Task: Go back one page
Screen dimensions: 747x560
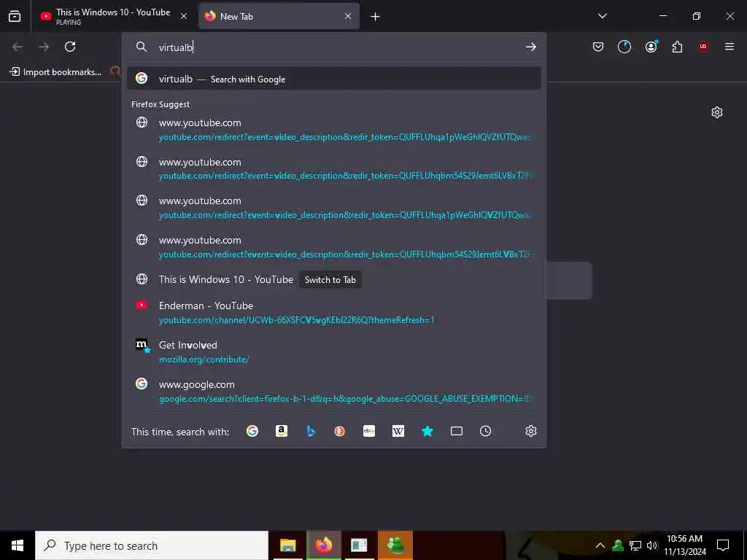Action: (18, 47)
